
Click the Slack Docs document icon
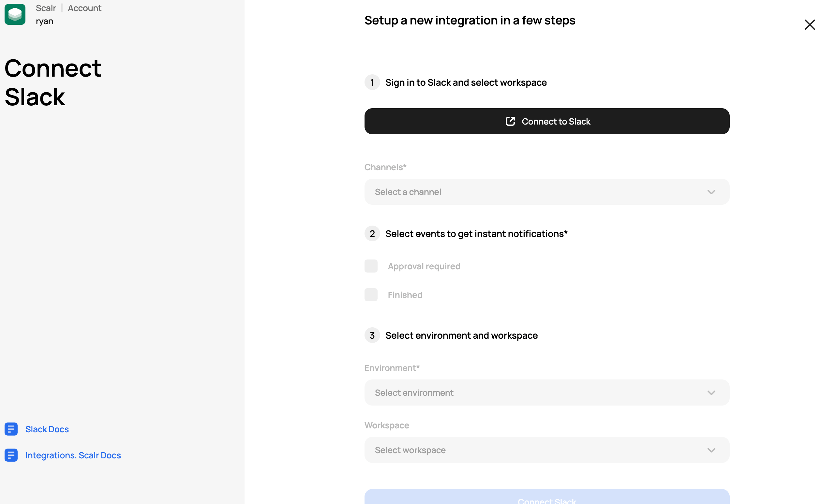[11, 429]
